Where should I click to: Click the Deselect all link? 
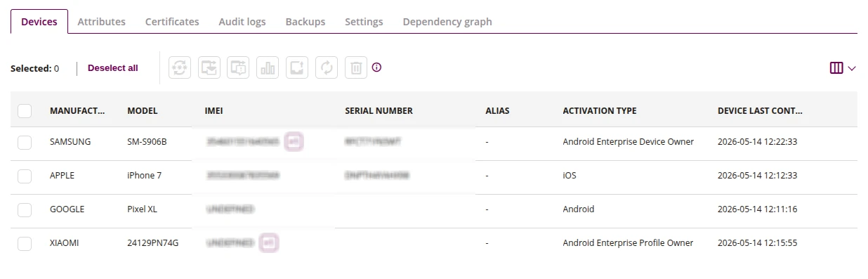113,68
